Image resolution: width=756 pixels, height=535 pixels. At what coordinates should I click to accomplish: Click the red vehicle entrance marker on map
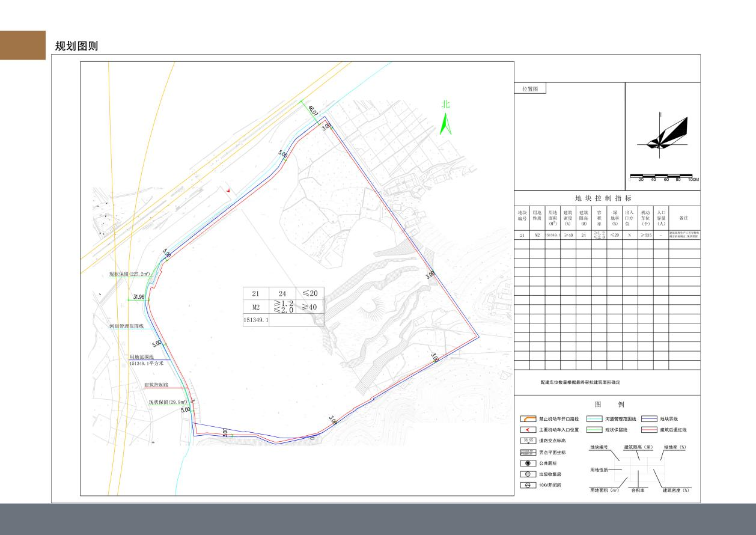[x=228, y=190]
